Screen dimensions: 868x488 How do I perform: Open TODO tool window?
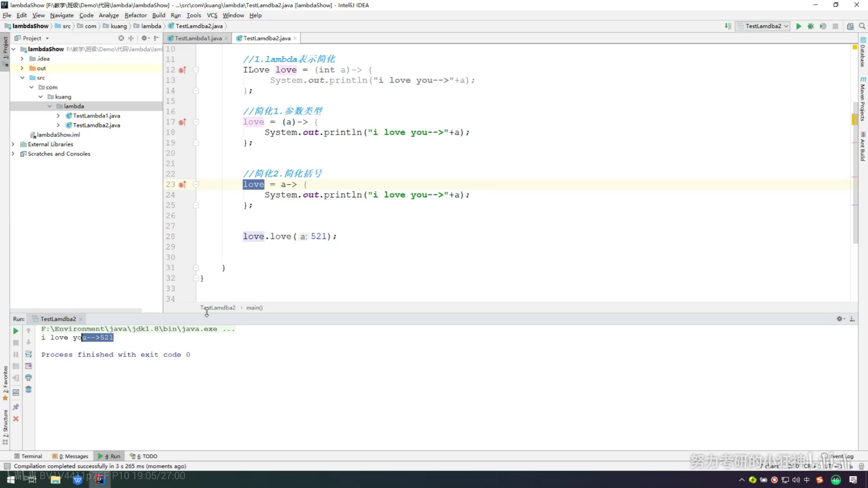144,456
